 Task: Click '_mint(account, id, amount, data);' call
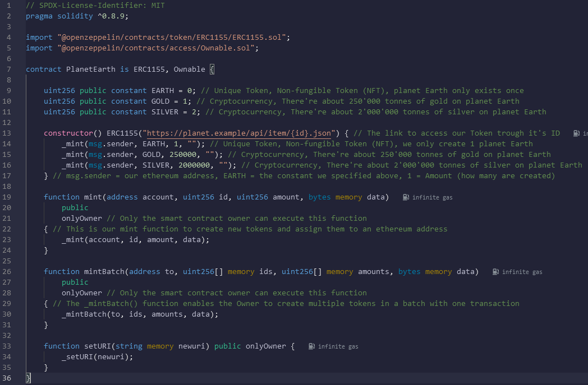(x=135, y=240)
